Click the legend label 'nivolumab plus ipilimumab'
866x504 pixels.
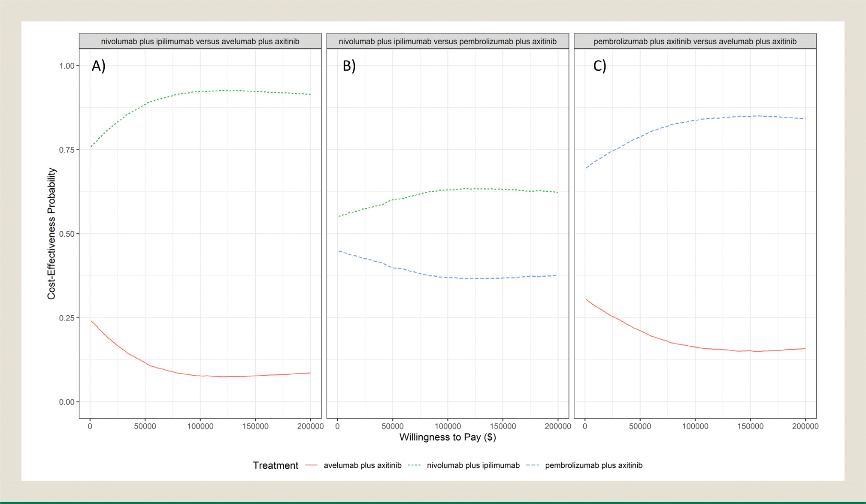coord(473,465)
